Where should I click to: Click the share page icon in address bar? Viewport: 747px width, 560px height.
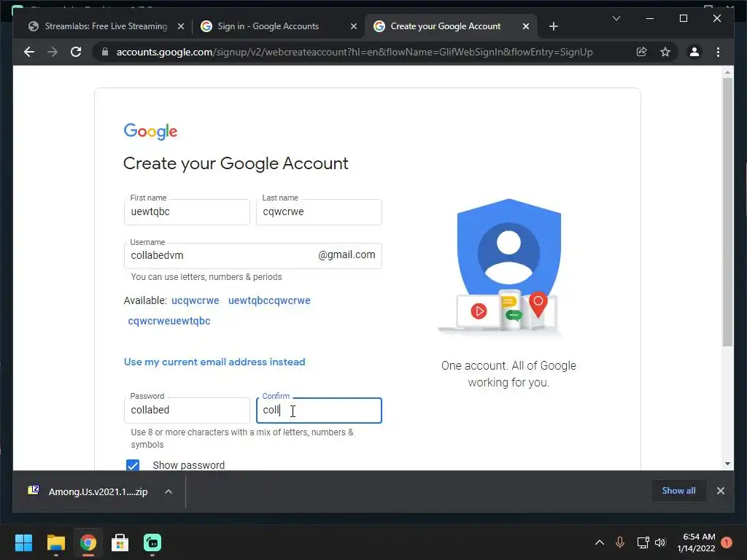click(x=642, y=52)
